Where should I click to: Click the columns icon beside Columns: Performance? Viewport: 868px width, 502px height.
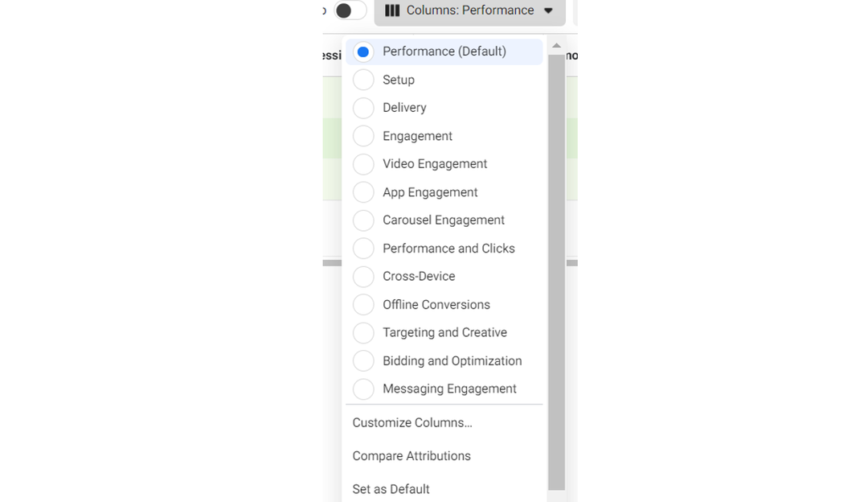[392, 10]
